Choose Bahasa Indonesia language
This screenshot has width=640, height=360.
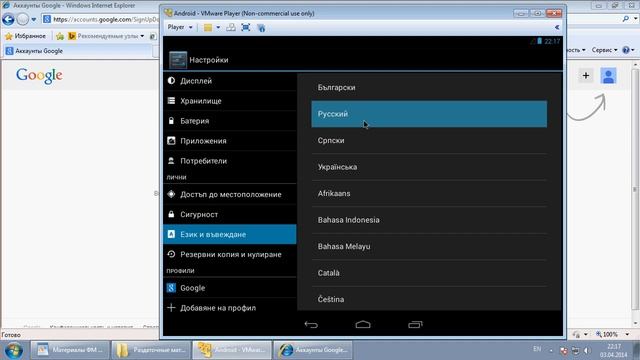click(429, 220)
